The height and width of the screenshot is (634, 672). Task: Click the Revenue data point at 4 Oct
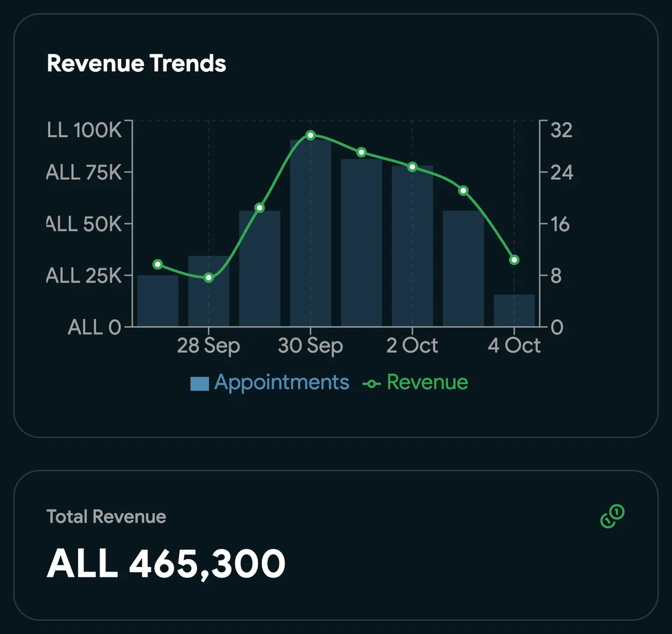(x=514, y=260)
